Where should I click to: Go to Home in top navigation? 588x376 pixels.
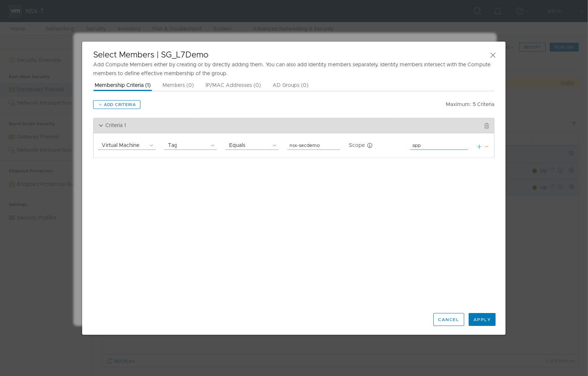pyautogui.click(x=18, y=29)
